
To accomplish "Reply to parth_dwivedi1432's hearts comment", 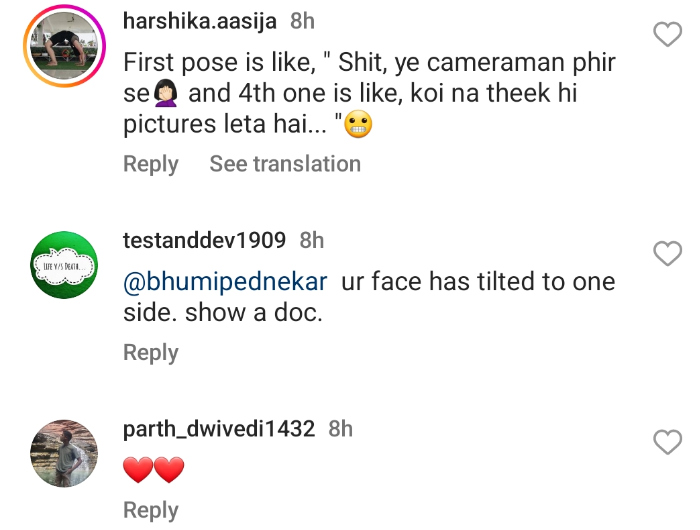I will pyautogui.click(x=150, y=510).
